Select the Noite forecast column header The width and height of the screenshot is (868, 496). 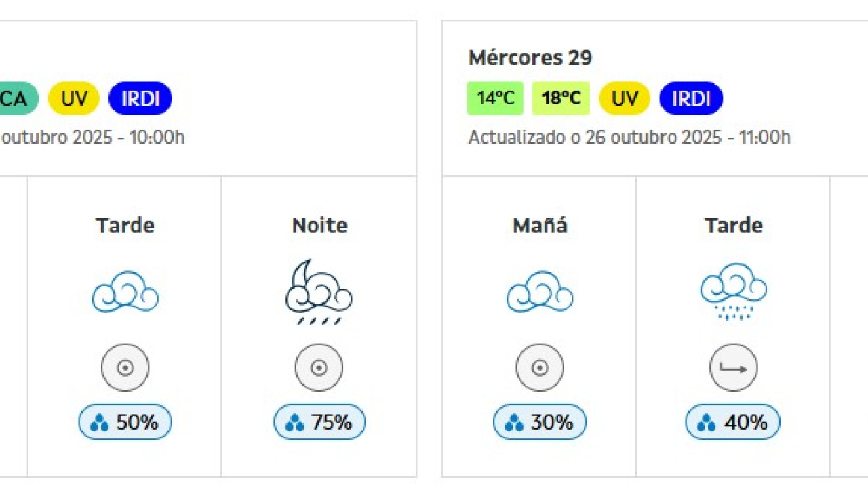click(x=319, y=225)
